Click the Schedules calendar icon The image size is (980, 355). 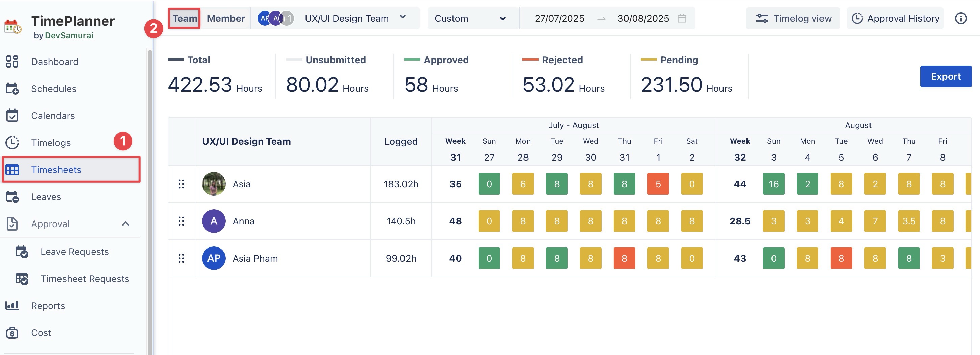[12, 89]
